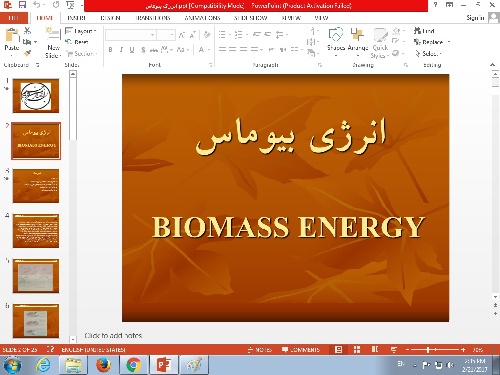
Task: Increase font size
Action: (182, 35)
